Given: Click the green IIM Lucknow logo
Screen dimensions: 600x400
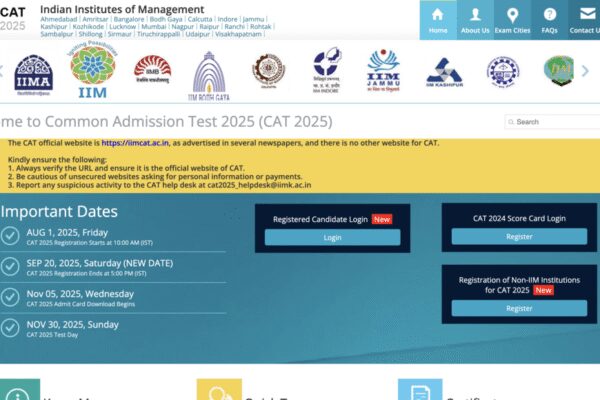Looking at the screenshot, I should point(559,70).
